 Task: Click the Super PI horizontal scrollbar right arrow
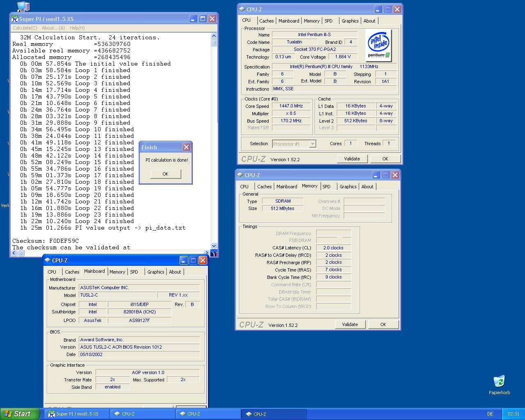point(207,253)
